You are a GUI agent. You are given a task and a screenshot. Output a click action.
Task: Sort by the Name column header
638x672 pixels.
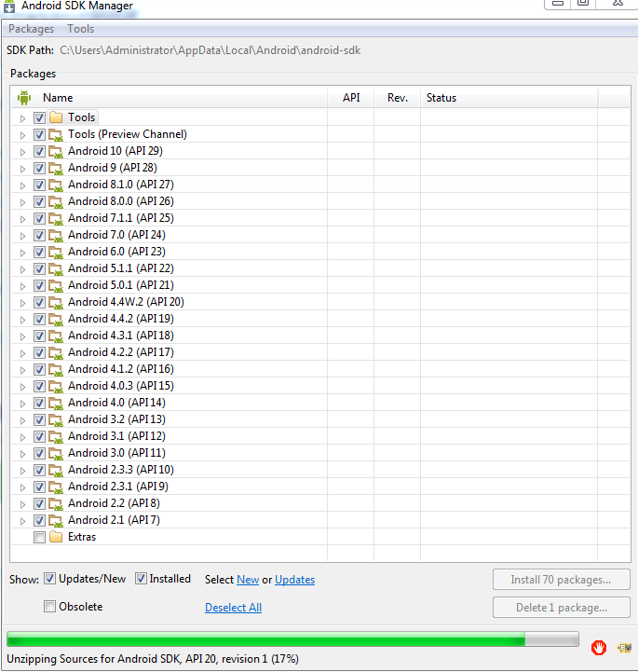pyautogui.click(x=170, y=98)
